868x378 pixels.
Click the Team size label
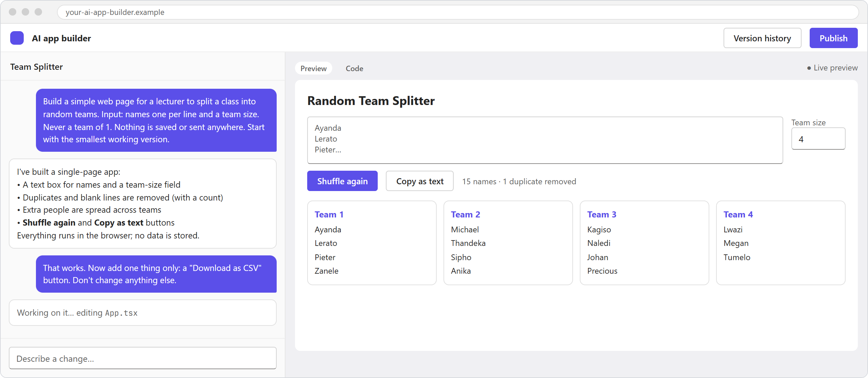click(x=808, y=123)
